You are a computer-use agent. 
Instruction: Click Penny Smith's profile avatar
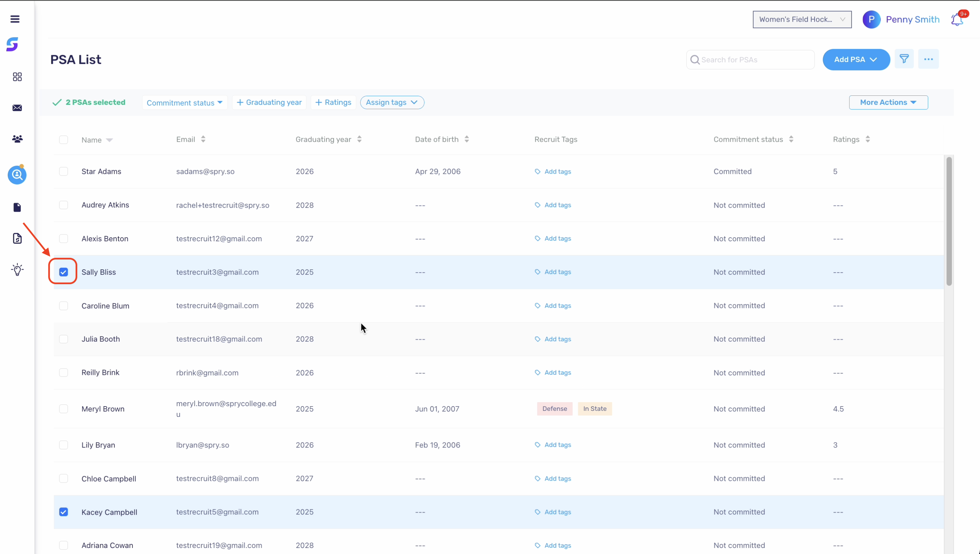pyautogui.click(x=872, y=19)
